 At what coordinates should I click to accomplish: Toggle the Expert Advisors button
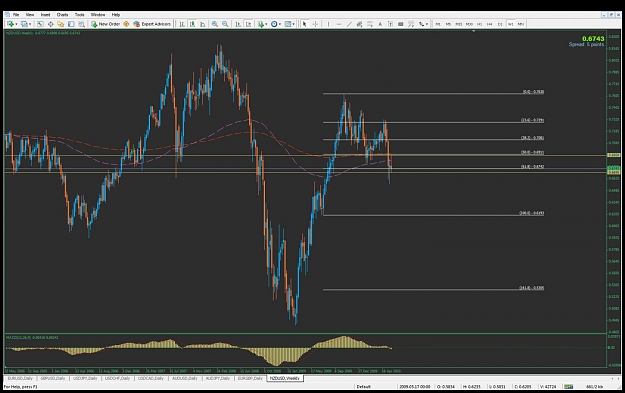[152, 24]
